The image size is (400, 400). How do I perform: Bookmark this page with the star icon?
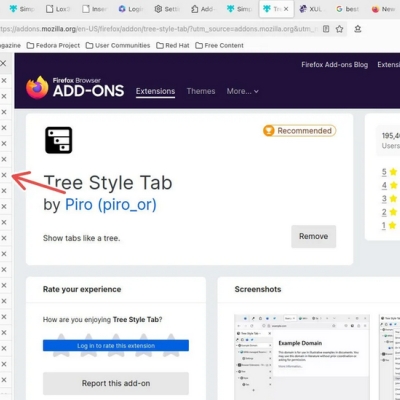pos(339,29)
